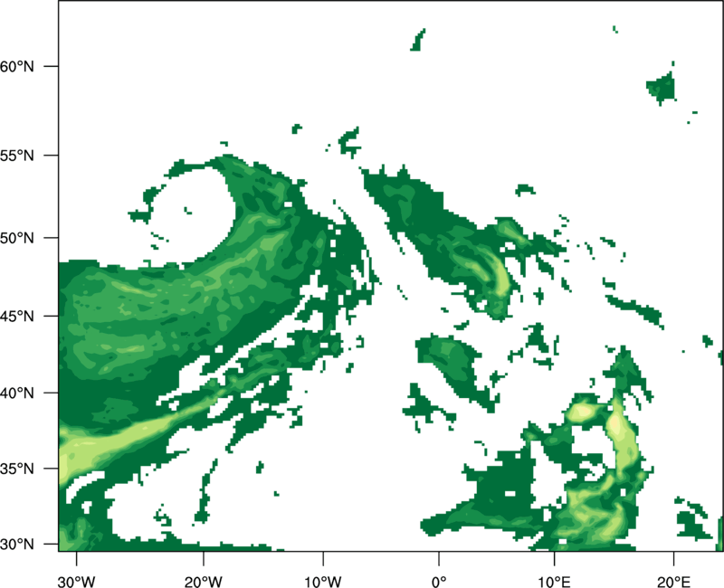Click the 10°E longitude label
This screenshot has width=724, height=588.
554,582
